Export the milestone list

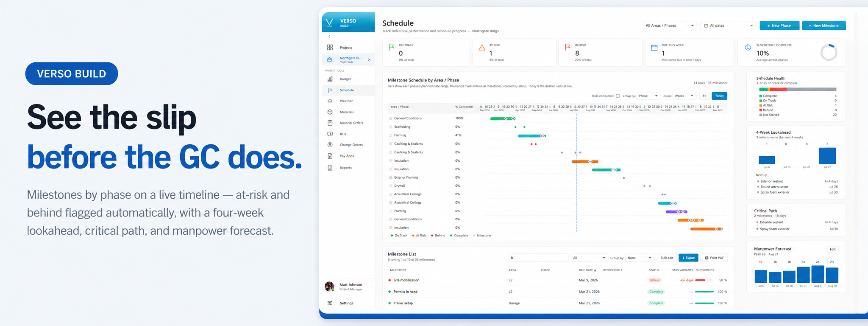(x=688, y=258)
